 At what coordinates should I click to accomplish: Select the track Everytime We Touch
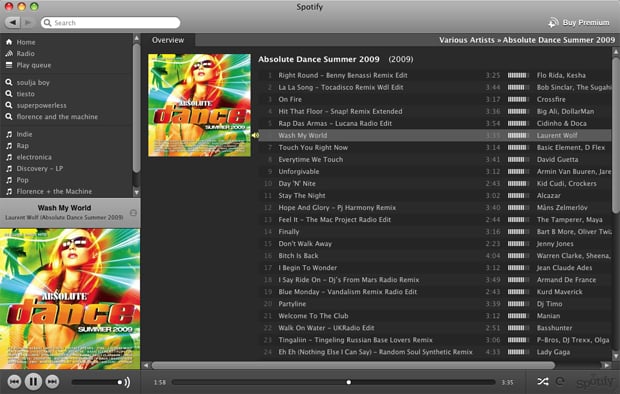point(311,159)
